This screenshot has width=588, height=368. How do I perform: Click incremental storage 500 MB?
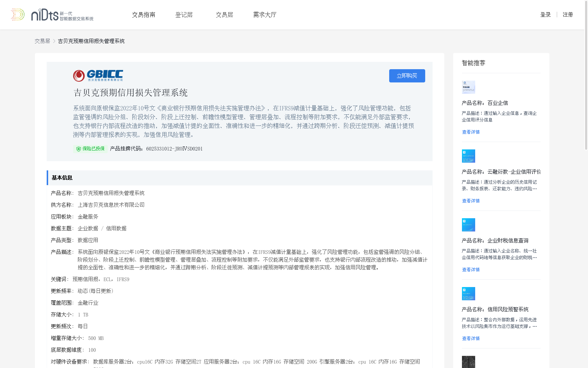96,338
